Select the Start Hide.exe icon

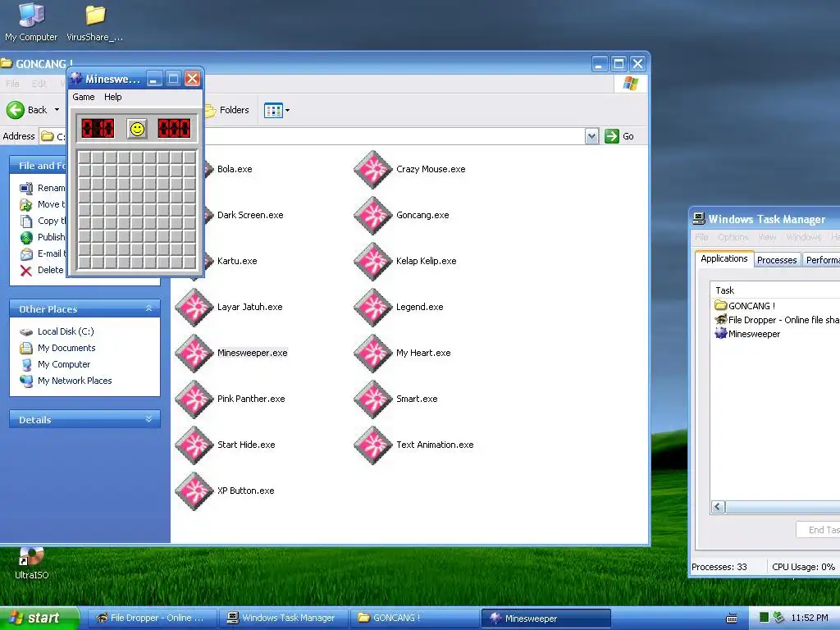click(x=194, y=445)
